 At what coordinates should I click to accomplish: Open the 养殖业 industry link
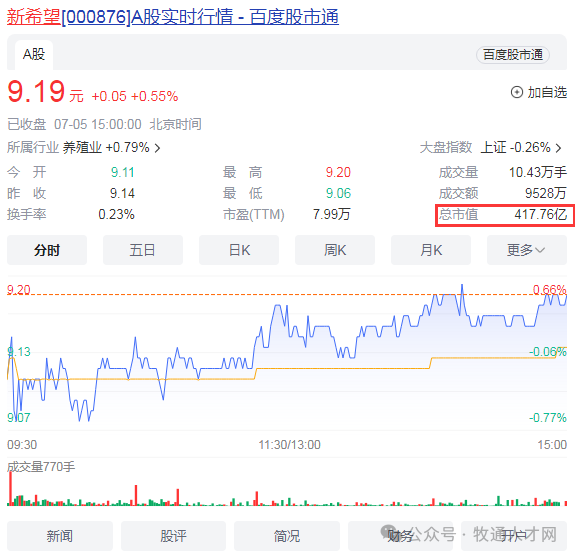pyautogui.click(x=106, y=148)
